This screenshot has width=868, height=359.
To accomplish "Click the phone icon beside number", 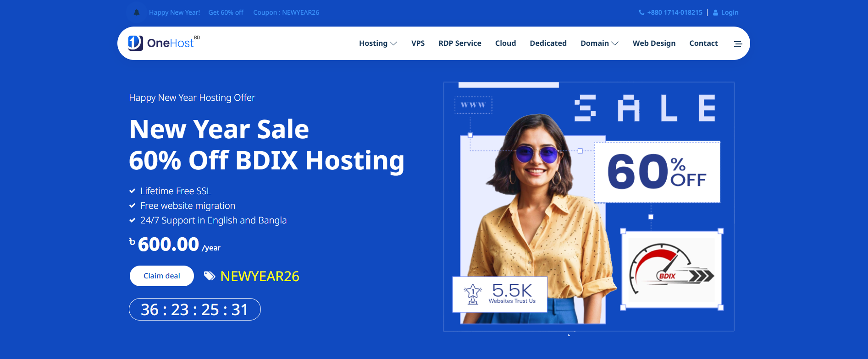I will pyautogui.click(x=641, y=12).
